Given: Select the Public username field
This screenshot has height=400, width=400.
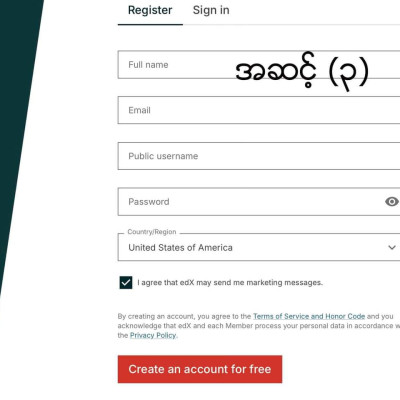Looking at the screenshot, I should (x=259, y=156).
